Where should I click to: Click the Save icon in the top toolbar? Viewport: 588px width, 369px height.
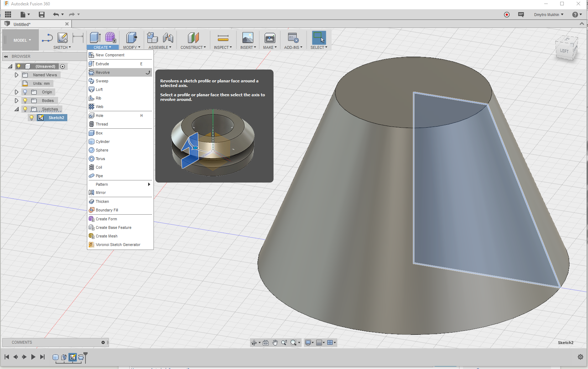point(42,15)
